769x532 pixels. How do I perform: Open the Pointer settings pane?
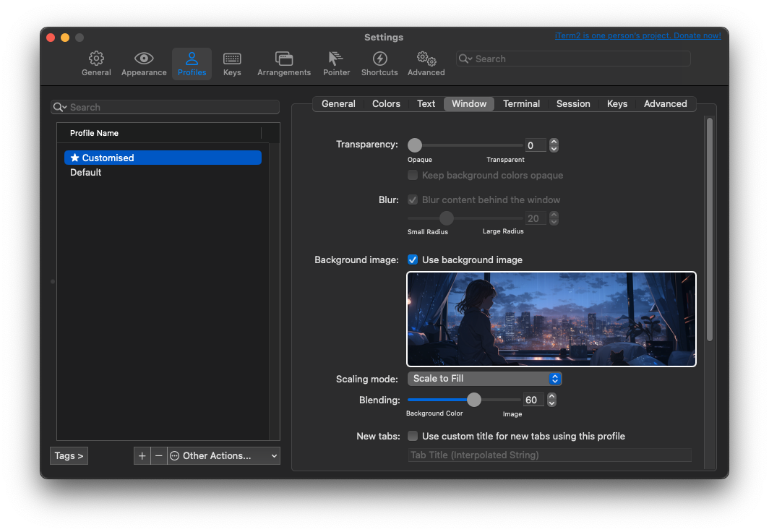tap(337, 64)
